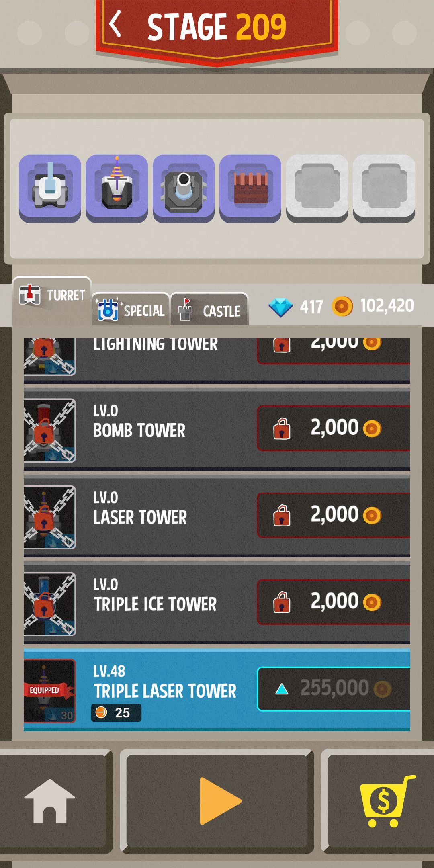The height and width of the screenshot is (868, 434).
Task: Unlock Triple Ice Tower for 2,000 coins
Action: point(334,602)
